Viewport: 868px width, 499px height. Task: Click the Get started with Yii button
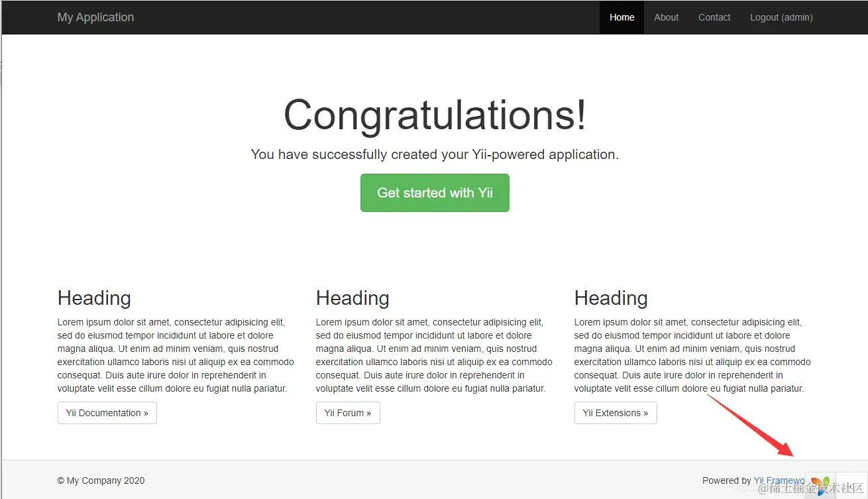(435, 193)
